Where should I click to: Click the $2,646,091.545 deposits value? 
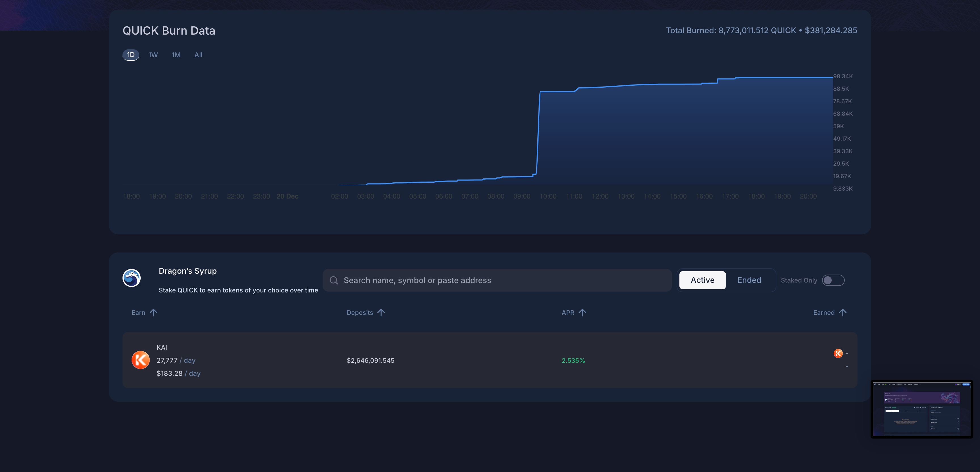(x=370, y=361)
